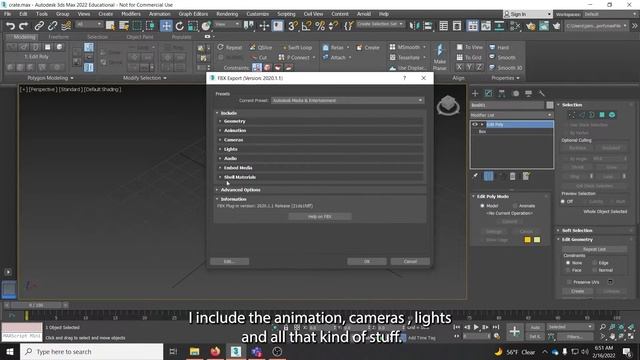Click the Unlink Selection broken-chain icon
Image resolution: width=640 pixels, height=360 pixels.
coord(52,26)
